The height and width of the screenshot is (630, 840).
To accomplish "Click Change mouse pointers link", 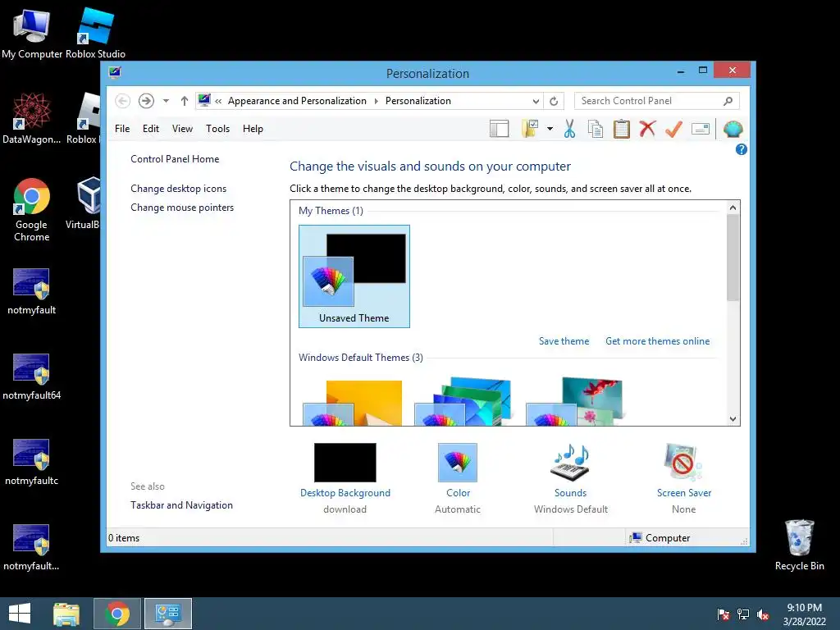I will pyautogui.click(x=182, y=208).
